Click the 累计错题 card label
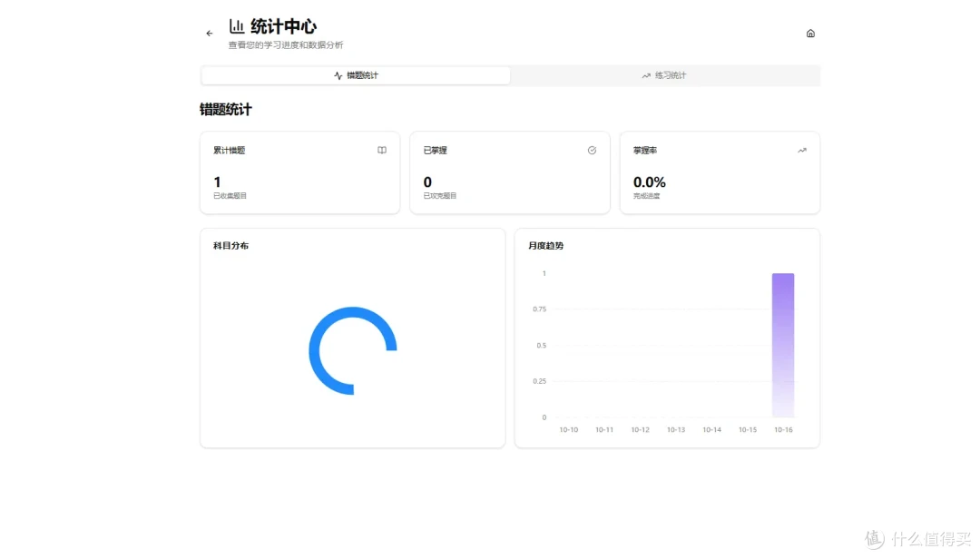Viewport: 980px width, 559px height. pyautogui.click(x=229, y=151)
